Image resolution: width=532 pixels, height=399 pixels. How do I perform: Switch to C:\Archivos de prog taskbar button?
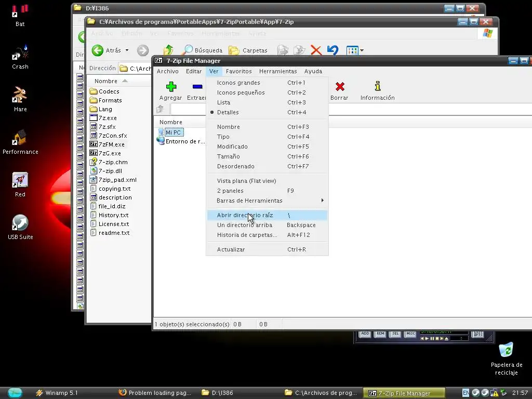pyautogui.click(x=321, y=393)
